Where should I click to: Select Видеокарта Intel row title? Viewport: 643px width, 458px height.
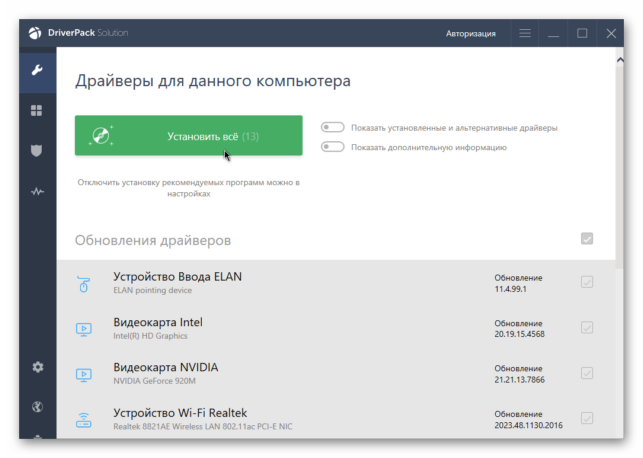pos(158,322)
